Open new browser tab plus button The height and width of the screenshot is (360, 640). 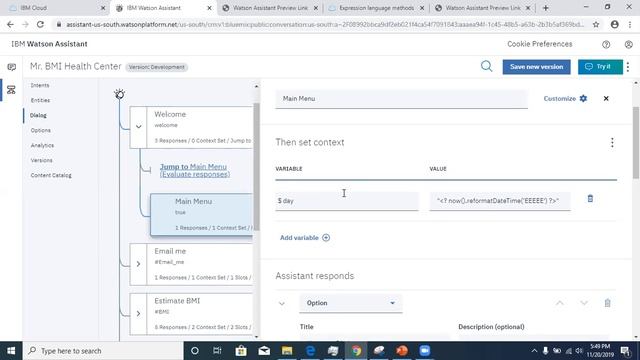point(546,8)
